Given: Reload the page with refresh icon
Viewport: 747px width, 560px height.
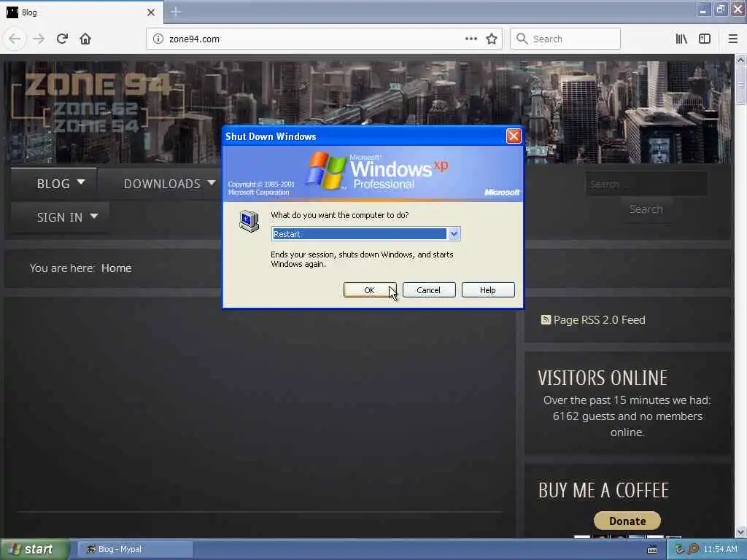Looking at the screenshot, I should coord(62,39).
